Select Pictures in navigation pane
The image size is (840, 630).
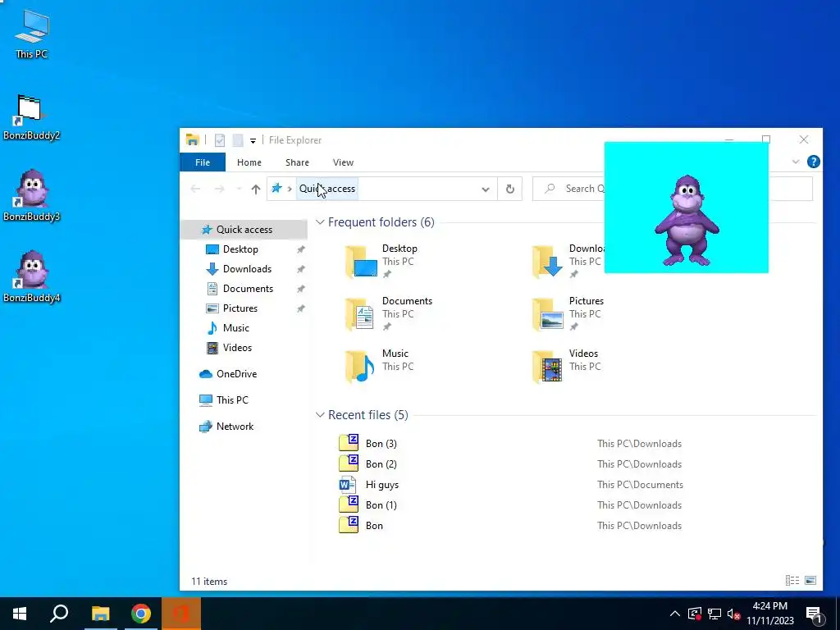click(240, 308)
